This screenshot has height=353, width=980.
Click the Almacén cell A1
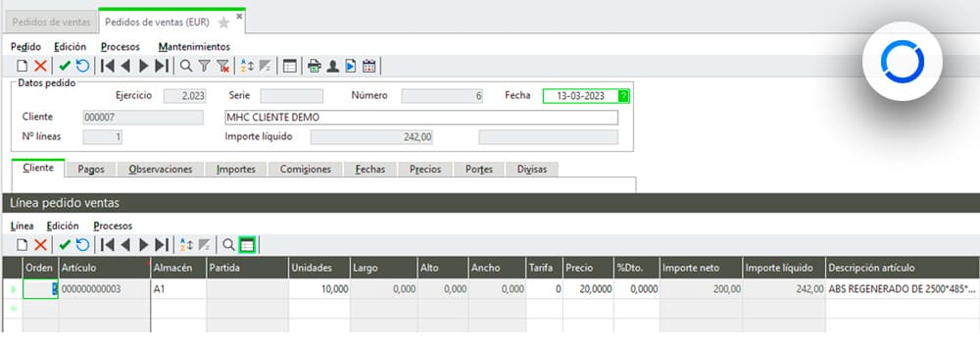click(x=178, y=289)
